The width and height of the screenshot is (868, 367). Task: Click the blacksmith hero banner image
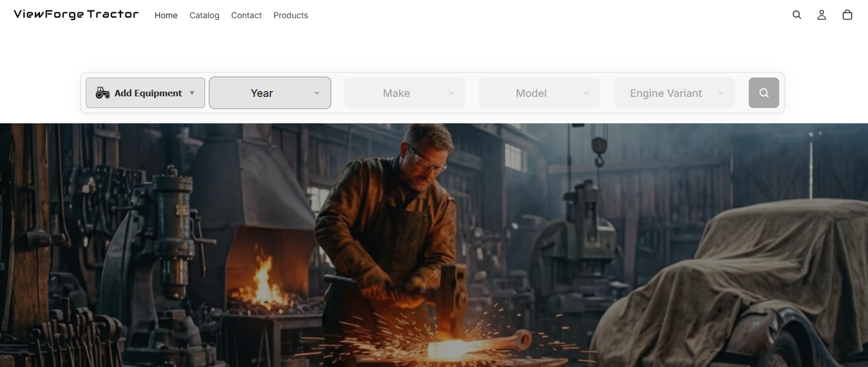point(434,245)
